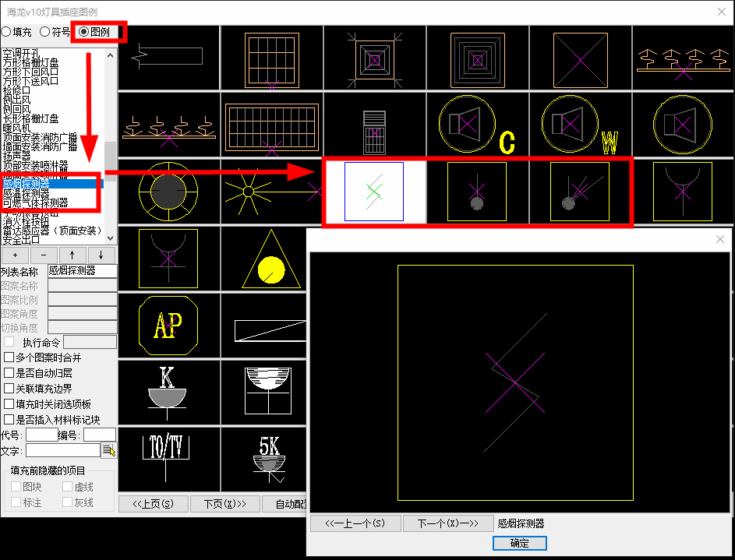Click the plus add-item button
This screenshot has height=560, width=735.
tap(15, 255)
